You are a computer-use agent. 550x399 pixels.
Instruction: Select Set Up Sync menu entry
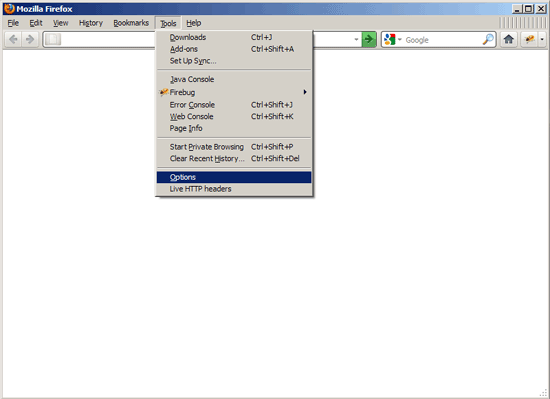click(x=234, y=61)
